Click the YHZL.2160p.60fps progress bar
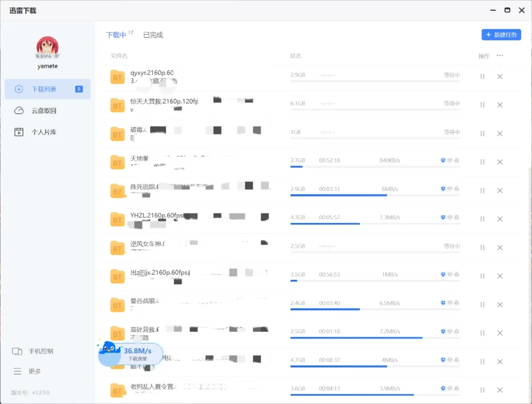Screen dimensions: 532x404 point(375,224)
